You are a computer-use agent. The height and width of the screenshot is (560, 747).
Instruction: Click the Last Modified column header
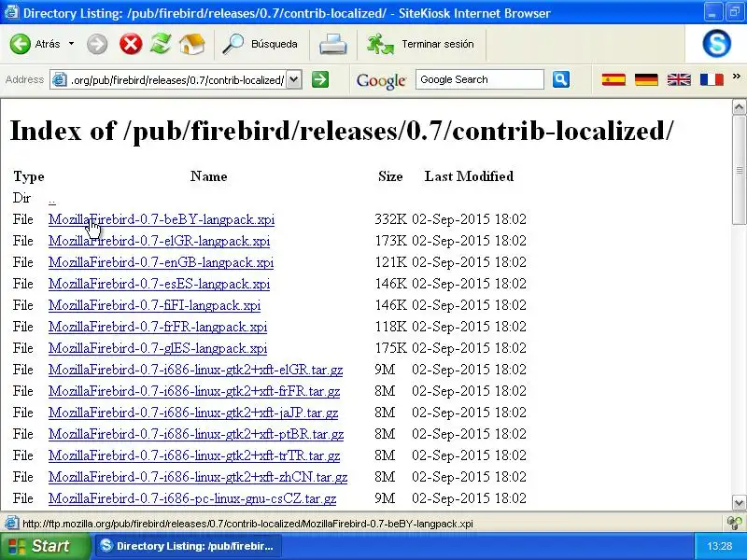pos(470,176)
